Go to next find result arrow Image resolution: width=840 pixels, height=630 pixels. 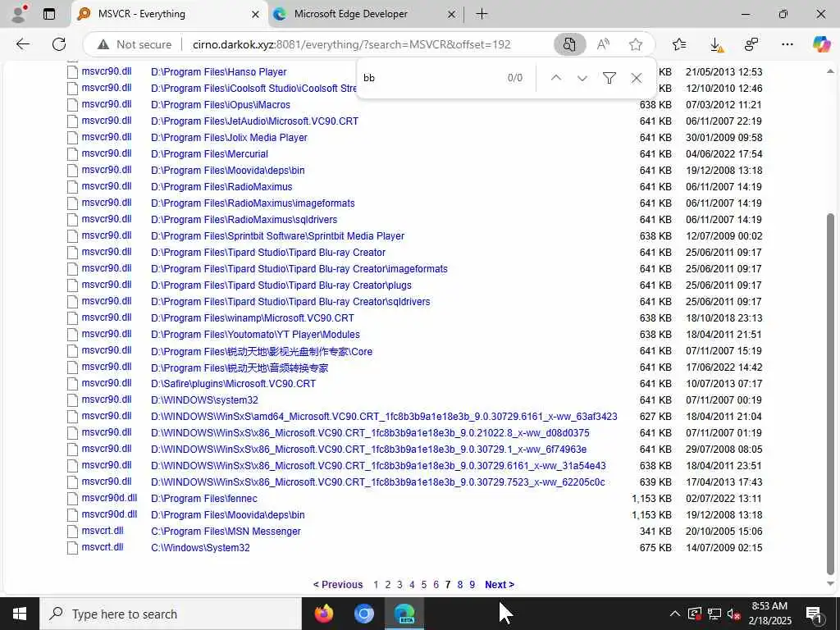(582, 78)
